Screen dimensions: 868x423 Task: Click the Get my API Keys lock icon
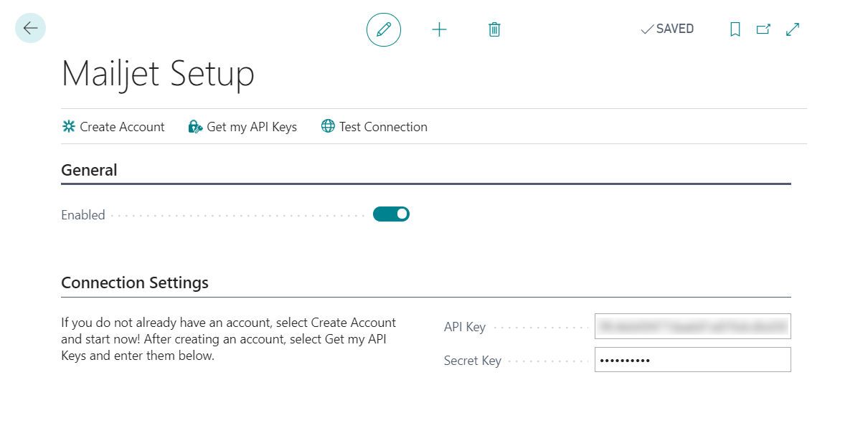pyautogui.click(x=195, y=127)
